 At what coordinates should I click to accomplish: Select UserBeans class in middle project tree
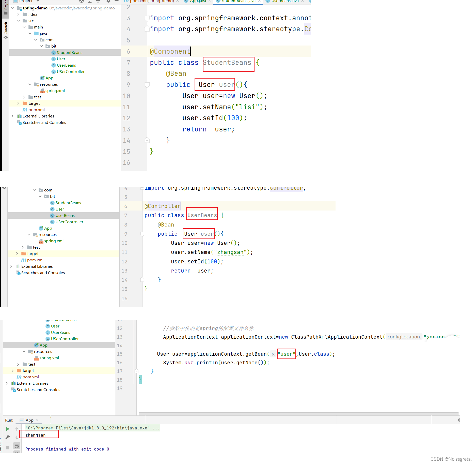tap(65, 215)
